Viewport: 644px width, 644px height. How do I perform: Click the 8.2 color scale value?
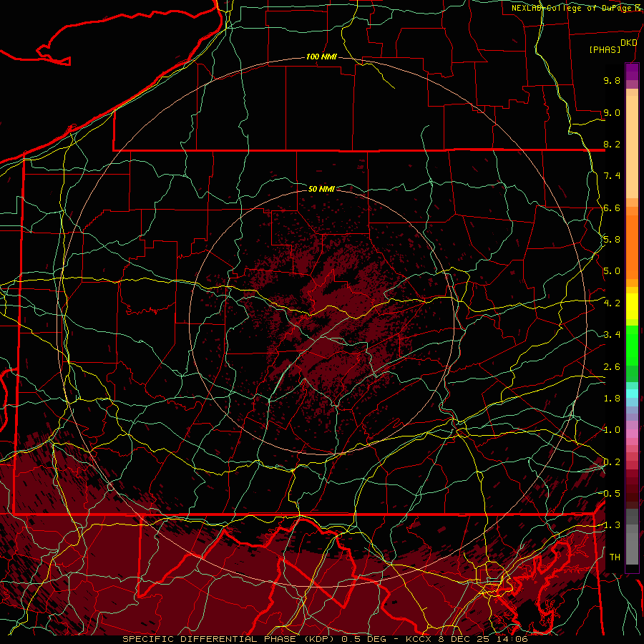pos(612,144)
